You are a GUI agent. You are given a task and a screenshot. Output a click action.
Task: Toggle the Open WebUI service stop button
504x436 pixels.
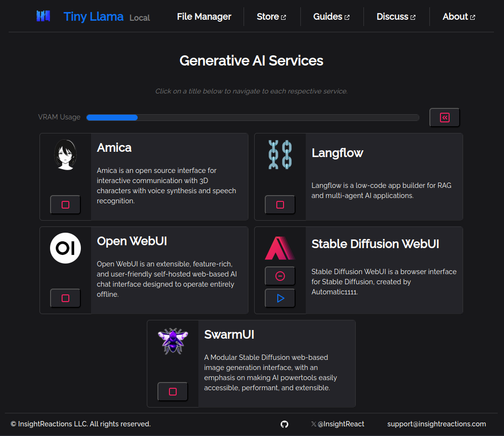click(65, 298)
